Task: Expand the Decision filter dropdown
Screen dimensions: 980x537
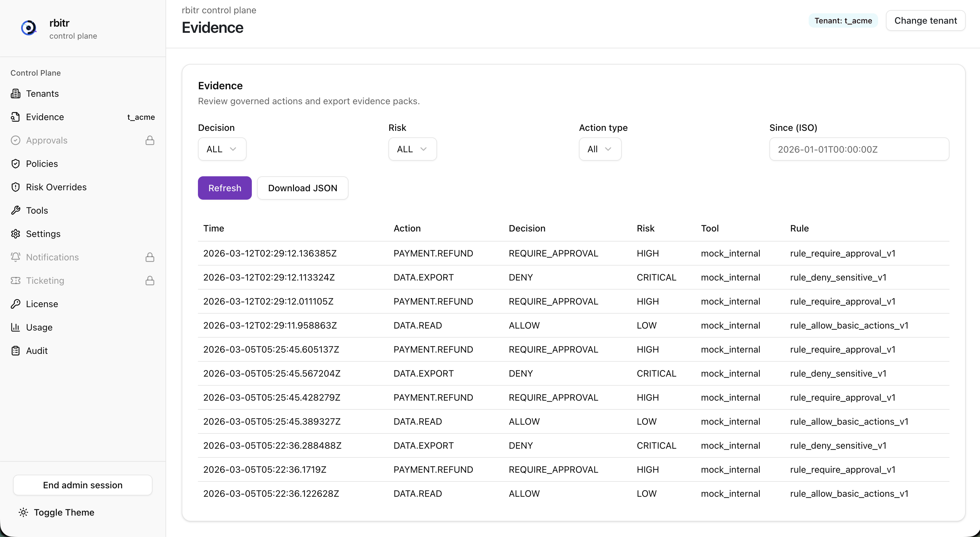Action: click(x=222, y=149)
